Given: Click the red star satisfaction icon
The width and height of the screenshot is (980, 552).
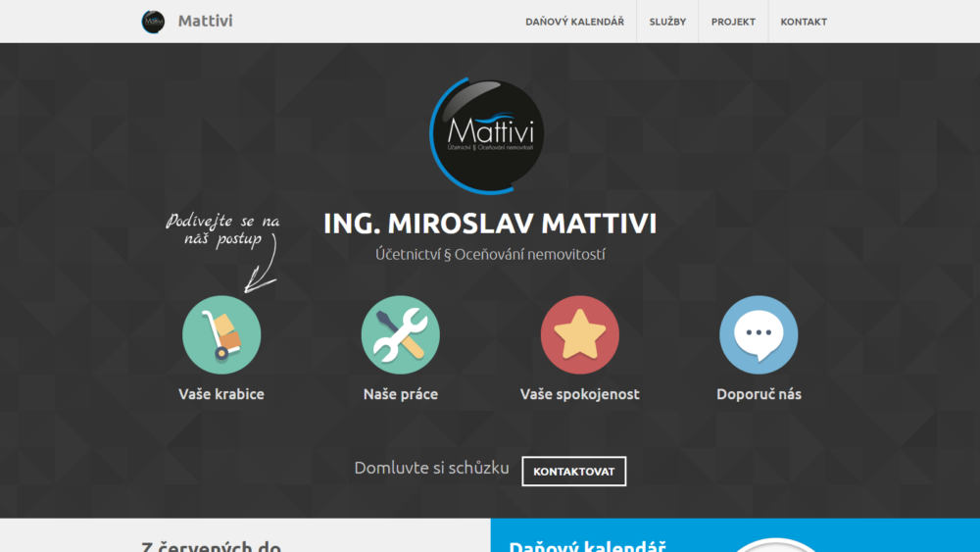Looking at the screenshot, I should click(580, 335).
